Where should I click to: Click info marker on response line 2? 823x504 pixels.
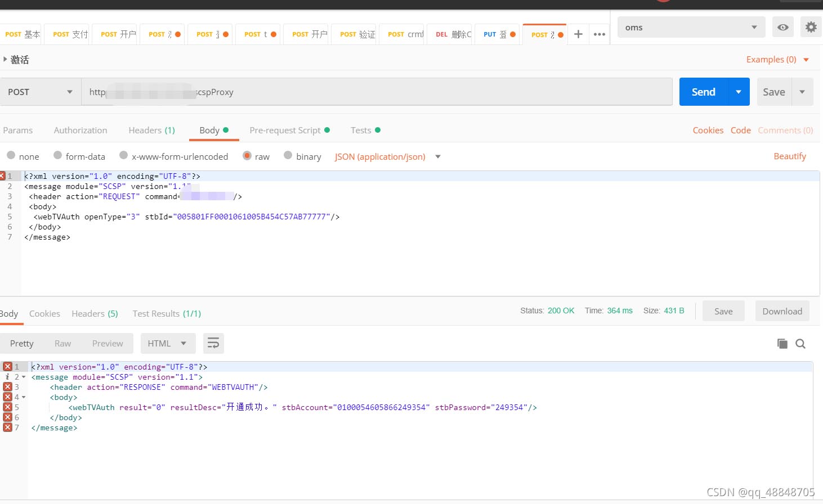point(7,377)
